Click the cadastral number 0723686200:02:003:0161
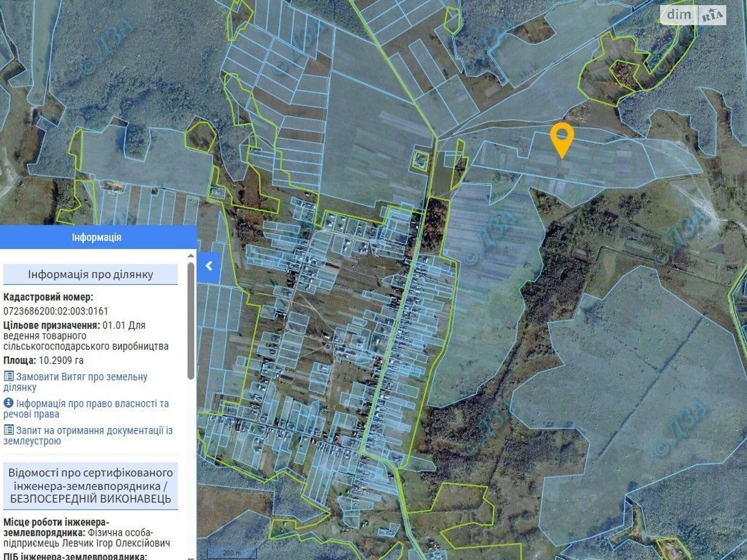 [56, 311]
